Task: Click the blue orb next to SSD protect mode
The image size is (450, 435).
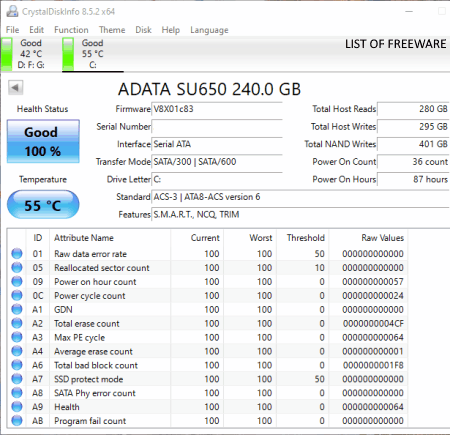Action: 17,379
